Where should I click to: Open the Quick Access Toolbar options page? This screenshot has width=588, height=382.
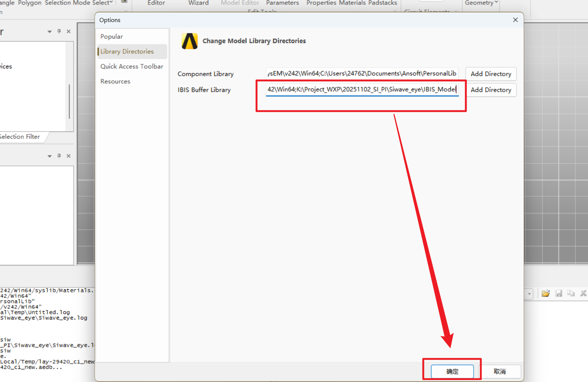click(x=132, y=67)
